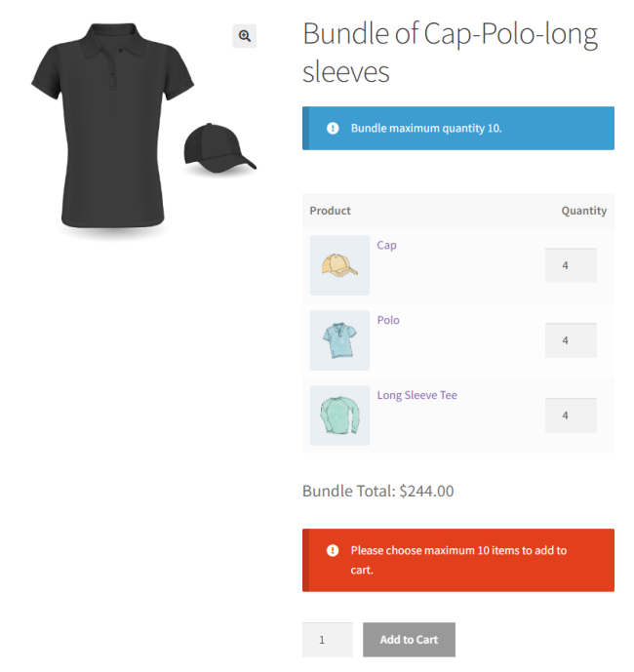Open the Polo product thumbnail
The image size is (634, 672).
(339, 340)
